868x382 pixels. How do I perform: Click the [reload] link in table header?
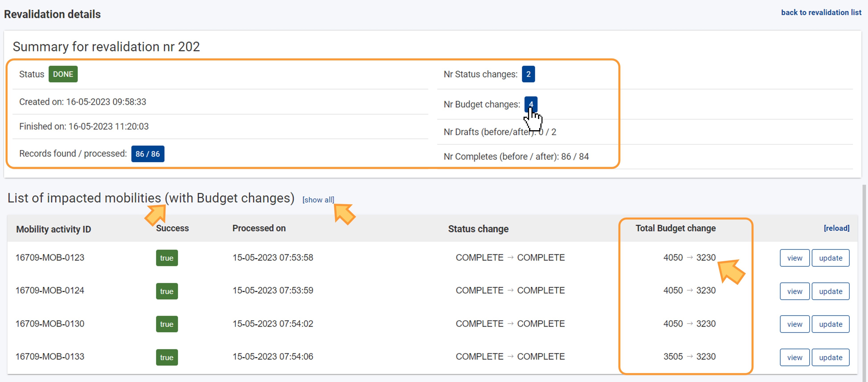tap(836, 228)
